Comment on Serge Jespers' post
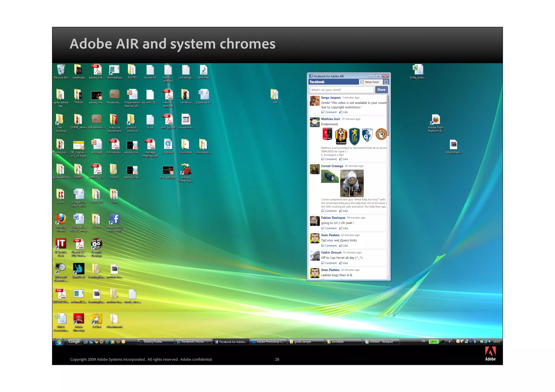This screenshot has width=555, height=392. pos(329,112)
